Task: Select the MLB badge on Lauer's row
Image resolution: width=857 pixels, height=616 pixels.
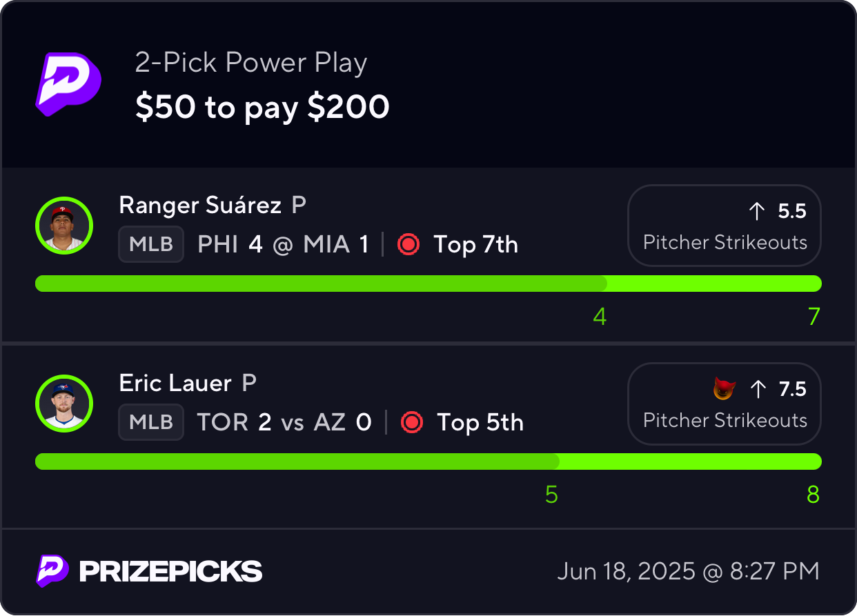Action: (151, 422)
